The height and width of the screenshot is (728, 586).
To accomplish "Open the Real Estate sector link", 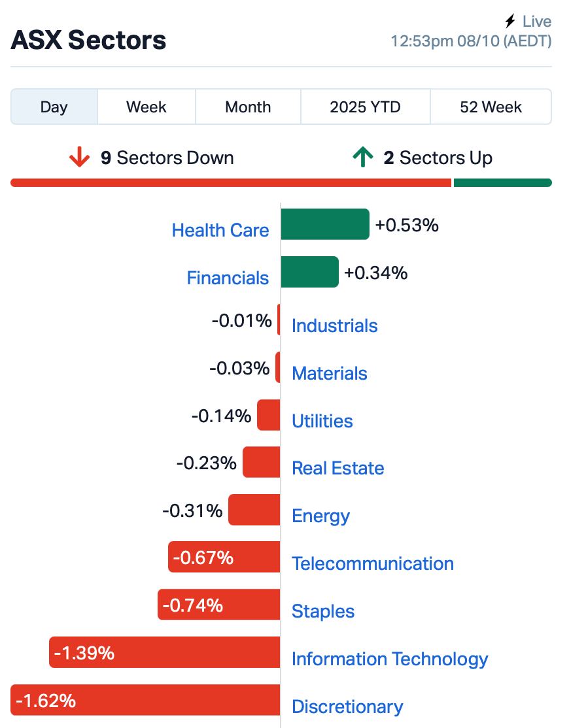I will pyautogui.click(x=337, y=468).
